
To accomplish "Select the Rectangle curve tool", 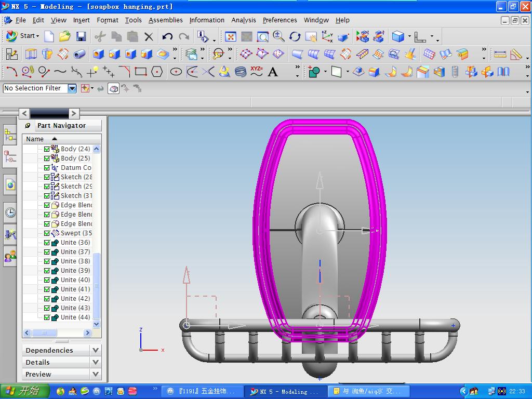I will (x=140, y=72).
